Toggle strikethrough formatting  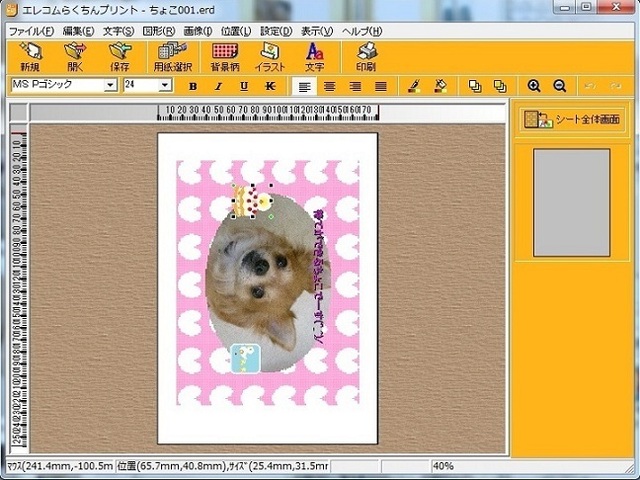tap(269, 86)
